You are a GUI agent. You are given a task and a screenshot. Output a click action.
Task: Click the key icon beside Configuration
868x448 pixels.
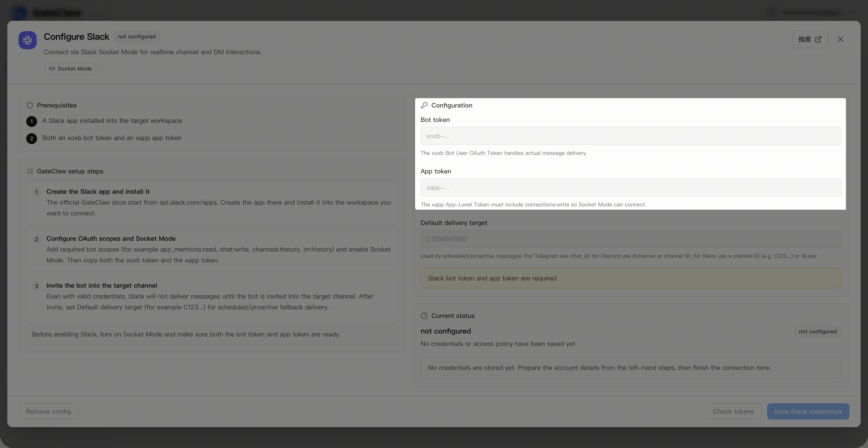click(424, 105)
